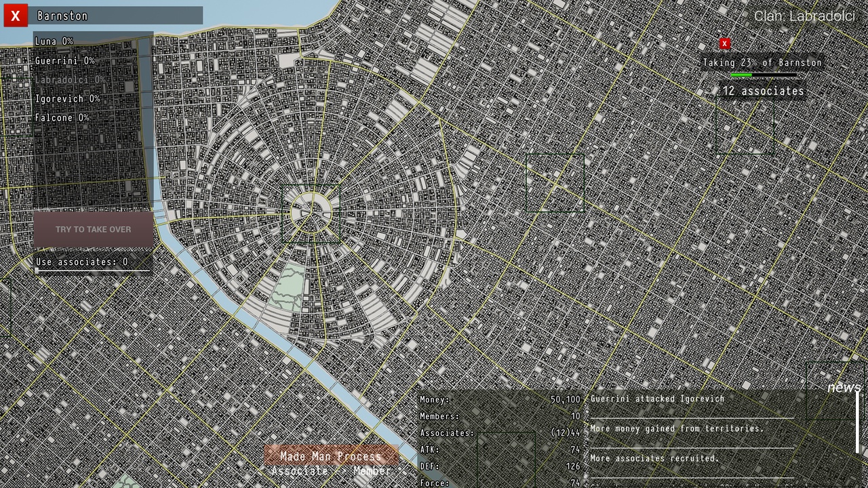Click the Clan: Labradolci label
868x488 pixels.
[x=804, y=16]
